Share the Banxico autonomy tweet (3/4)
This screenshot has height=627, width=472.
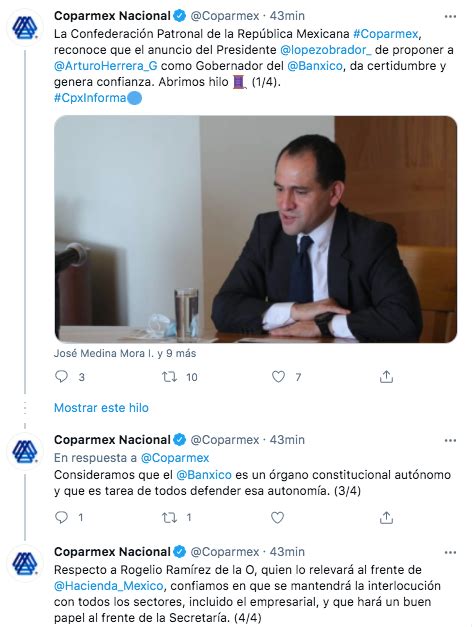[386, 517]
